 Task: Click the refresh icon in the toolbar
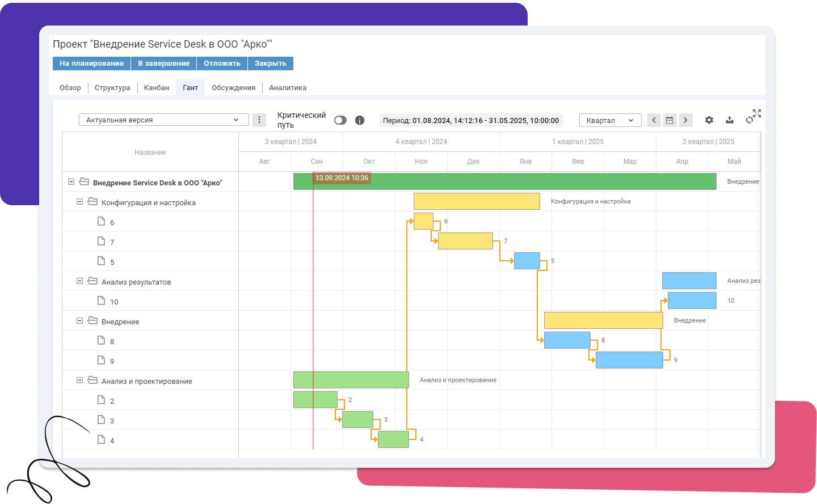749,120
